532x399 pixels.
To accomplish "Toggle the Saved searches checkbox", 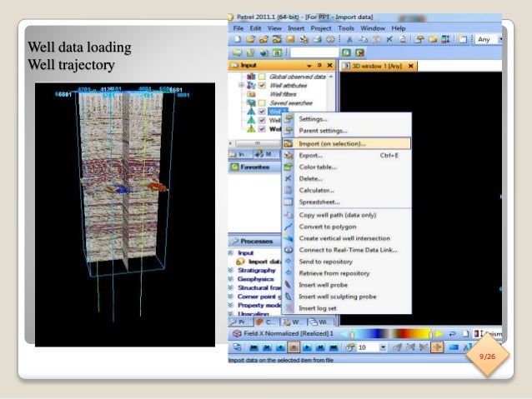I will (261, 104).
